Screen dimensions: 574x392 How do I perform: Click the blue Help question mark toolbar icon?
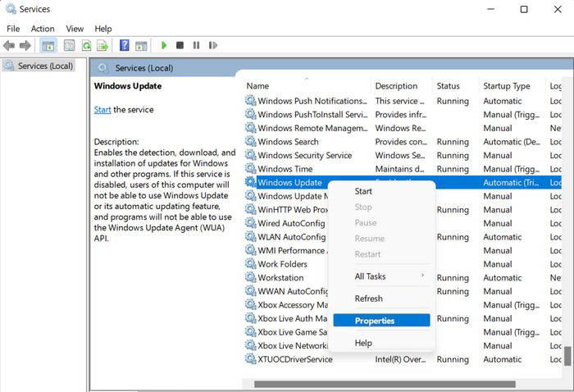point(125,45)
